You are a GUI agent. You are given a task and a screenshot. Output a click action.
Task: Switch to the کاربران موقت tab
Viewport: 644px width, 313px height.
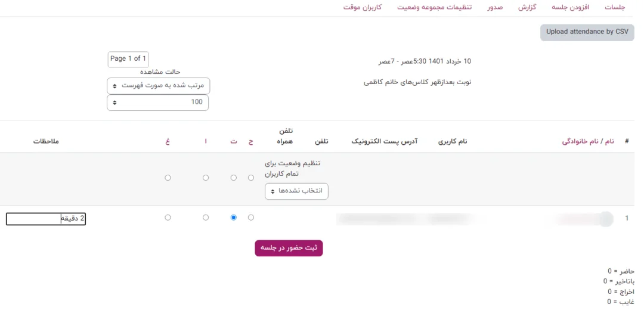coord(362,7)
